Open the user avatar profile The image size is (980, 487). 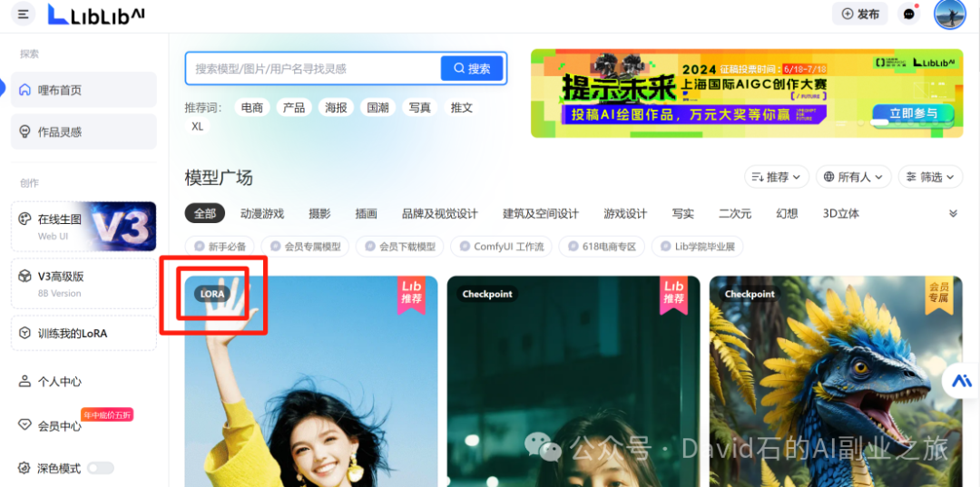tap(949, 14)
